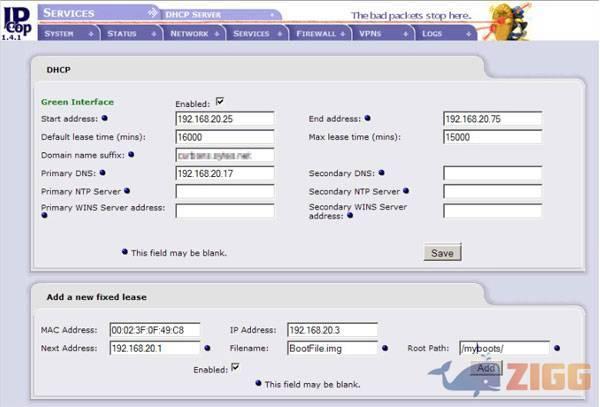Expand the System tab plus arrow
The image size is (600, 407).
click(91, 34)
